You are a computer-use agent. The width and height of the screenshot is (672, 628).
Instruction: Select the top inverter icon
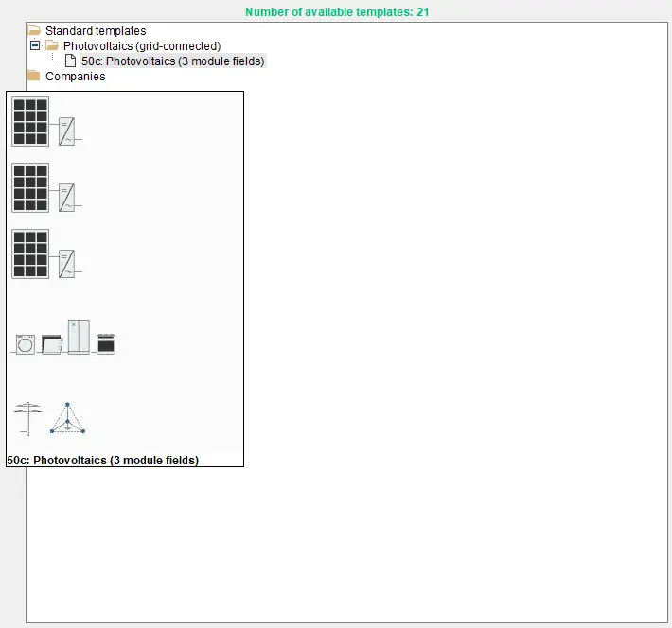coord(67,131)
